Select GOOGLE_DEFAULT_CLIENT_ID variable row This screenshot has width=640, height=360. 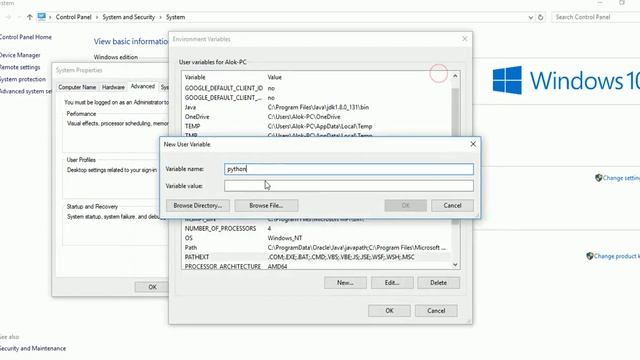pyautogui.click(x=316, y=88)
